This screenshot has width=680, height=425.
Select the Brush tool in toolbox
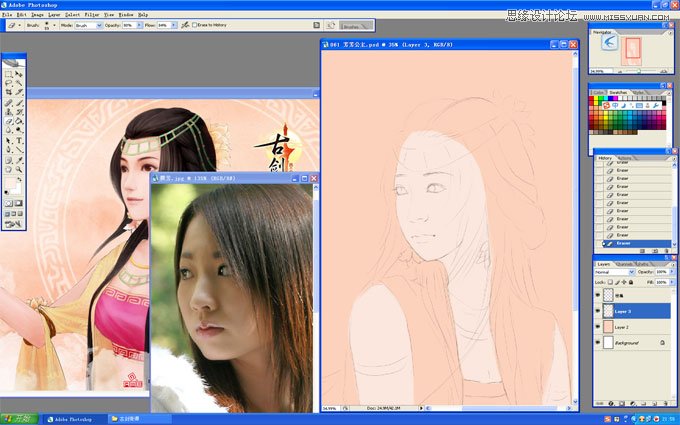pyautogui.click(x=19, y=103)
